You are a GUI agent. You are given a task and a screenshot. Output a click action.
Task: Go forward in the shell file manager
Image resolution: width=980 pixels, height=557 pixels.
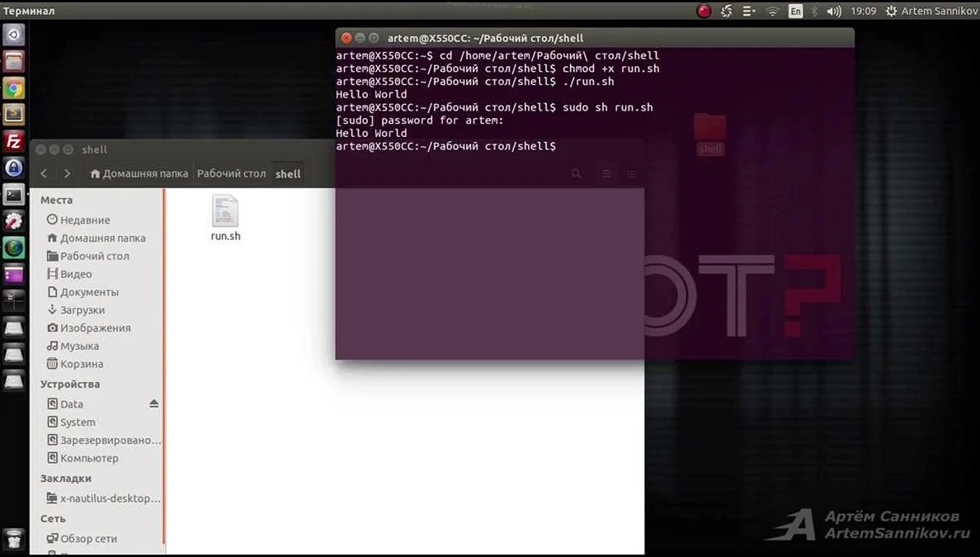[x=67, y=174]
